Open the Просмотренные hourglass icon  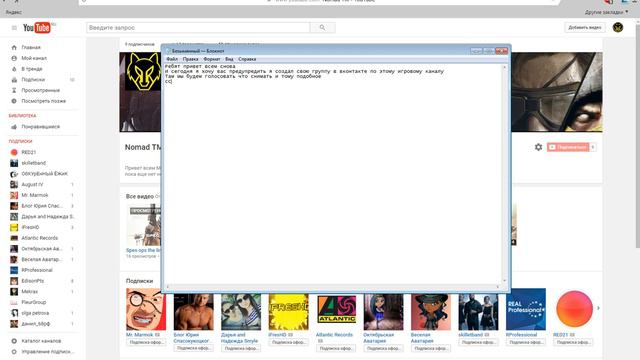coord(14,90)
